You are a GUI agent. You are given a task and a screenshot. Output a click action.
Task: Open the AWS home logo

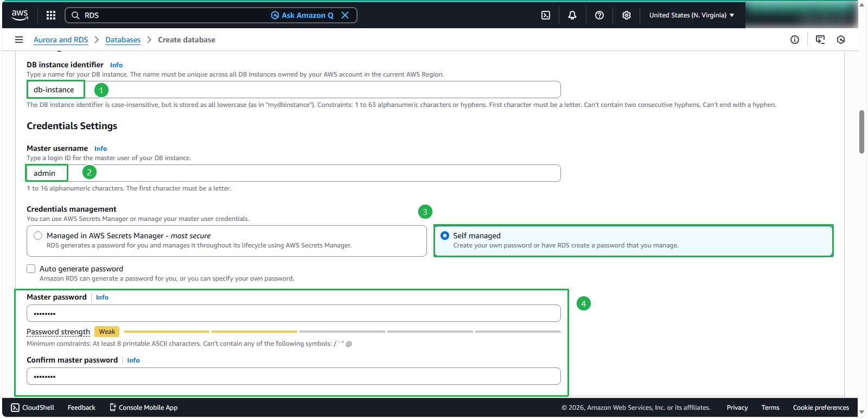tap(20, 15)
